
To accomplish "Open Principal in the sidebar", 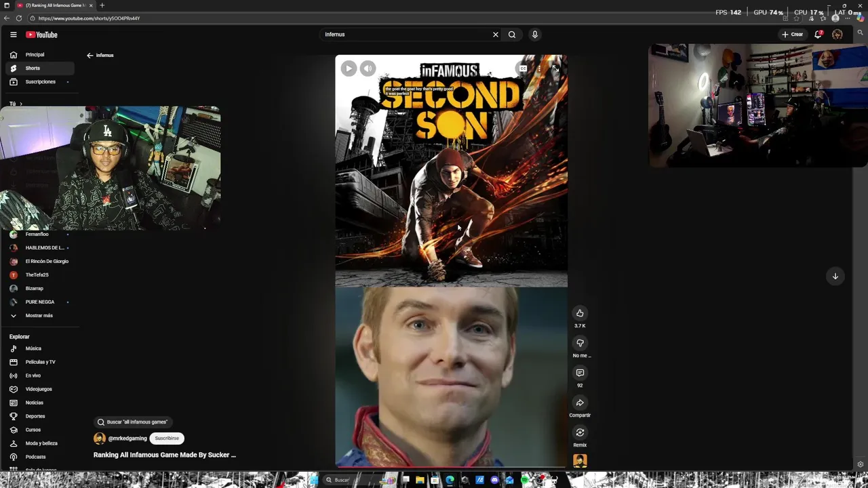I will 39,55.
